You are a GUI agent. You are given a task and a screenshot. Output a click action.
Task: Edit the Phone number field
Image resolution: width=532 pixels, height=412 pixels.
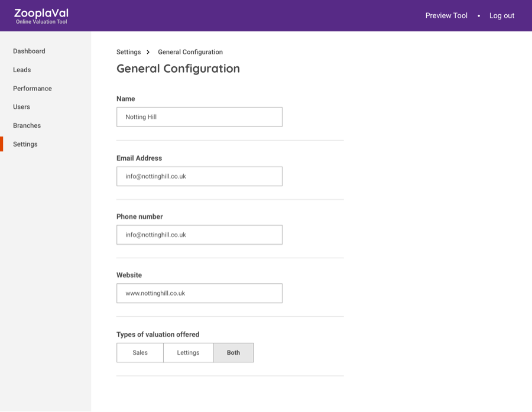199,235
